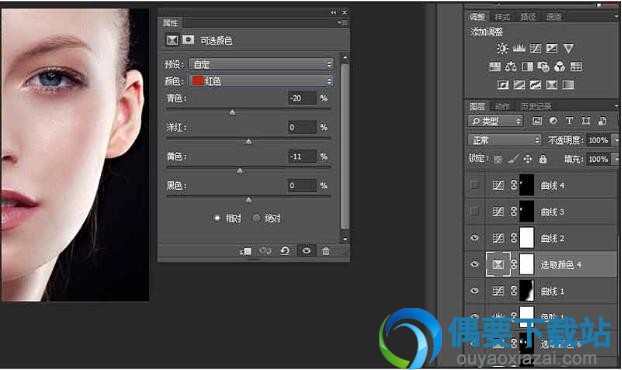Toggle layer visibility eye in the Properties panel
The image size is (622, 370).
(x=306, y=251)
